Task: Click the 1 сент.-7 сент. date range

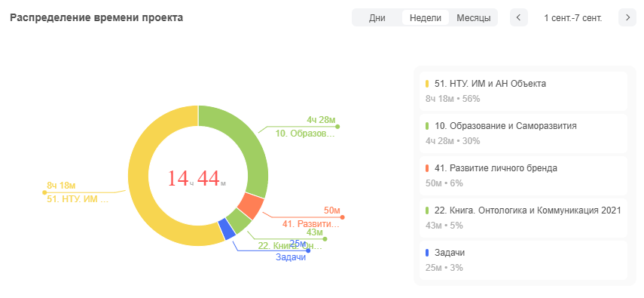Action: click(573, 18)
